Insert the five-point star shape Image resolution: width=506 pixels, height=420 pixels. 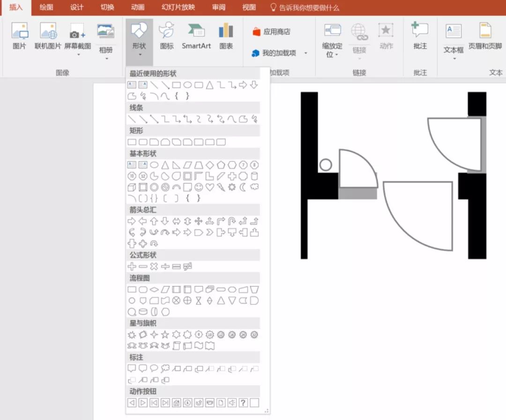pos(165,335)
